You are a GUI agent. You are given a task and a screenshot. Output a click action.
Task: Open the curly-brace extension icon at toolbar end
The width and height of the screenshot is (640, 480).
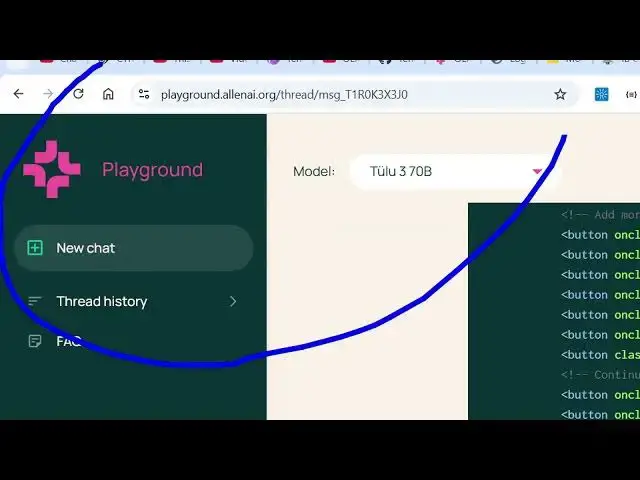pos(631,95)
